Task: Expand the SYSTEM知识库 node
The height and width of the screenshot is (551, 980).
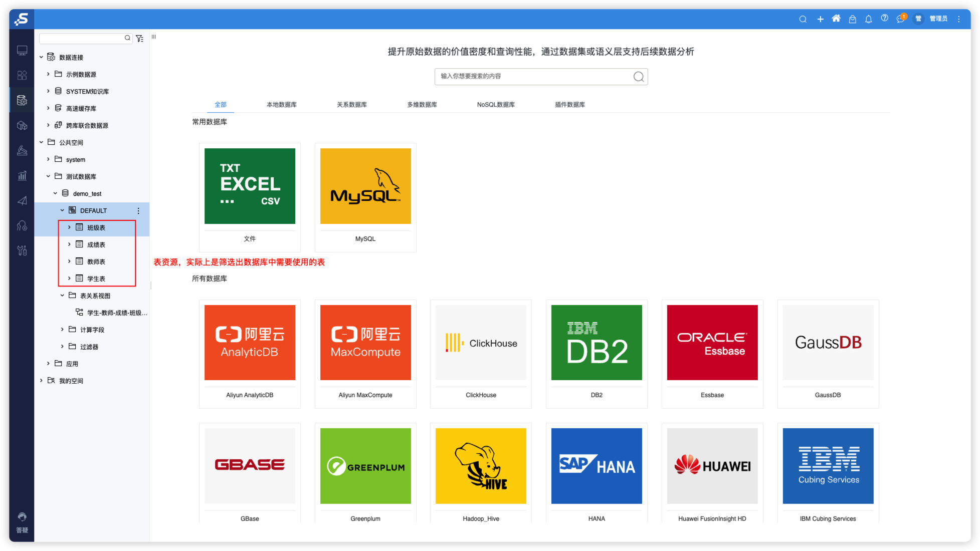Action: point(48,91)
